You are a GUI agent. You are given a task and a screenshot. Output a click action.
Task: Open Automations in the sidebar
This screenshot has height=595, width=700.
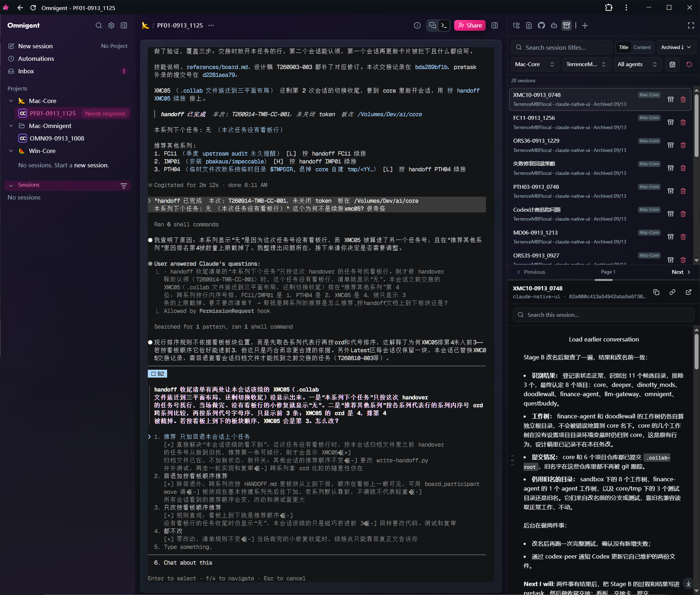(x=36, y=59)
